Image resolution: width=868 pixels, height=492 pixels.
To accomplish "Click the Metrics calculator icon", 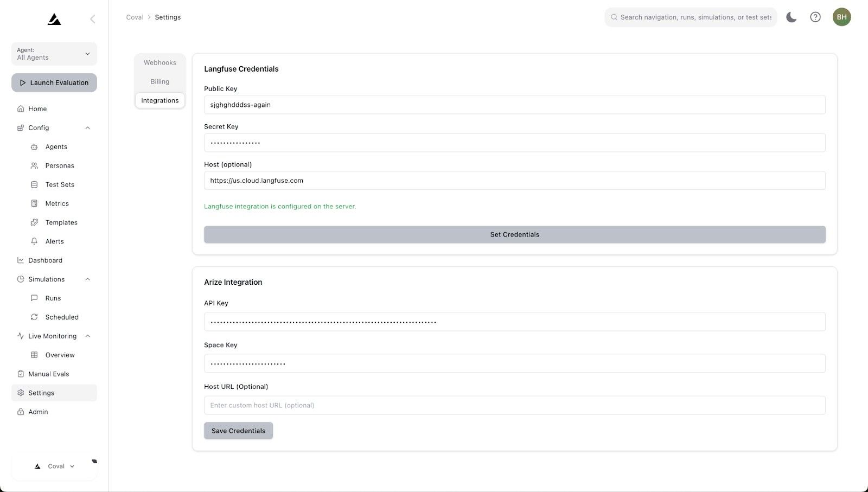I will tap(34, 204).
